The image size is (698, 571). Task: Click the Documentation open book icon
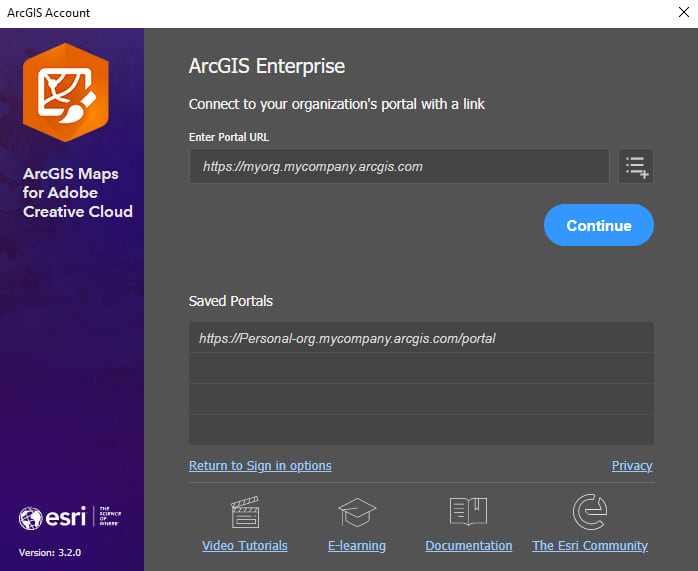(x=468, y=512)
